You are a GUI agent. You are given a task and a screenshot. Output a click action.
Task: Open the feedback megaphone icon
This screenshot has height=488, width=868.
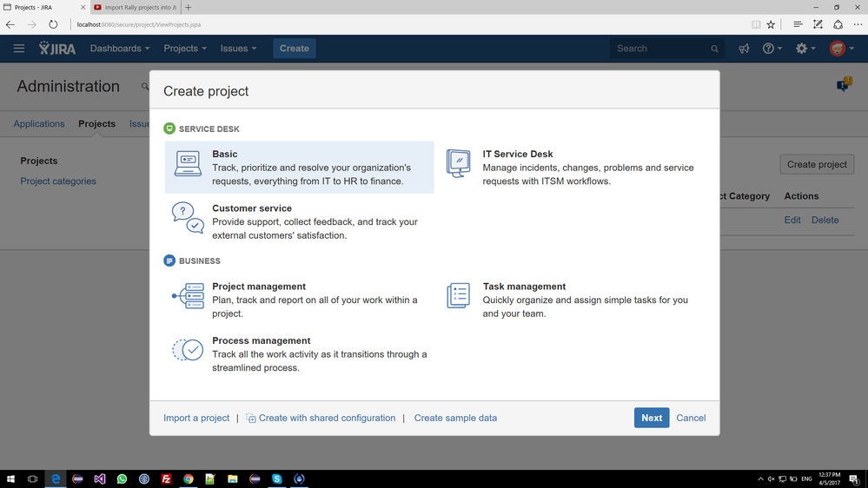point(744,49)
